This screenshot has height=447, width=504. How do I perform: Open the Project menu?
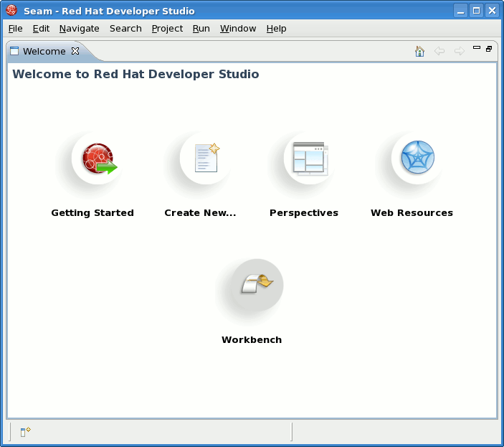167,29
